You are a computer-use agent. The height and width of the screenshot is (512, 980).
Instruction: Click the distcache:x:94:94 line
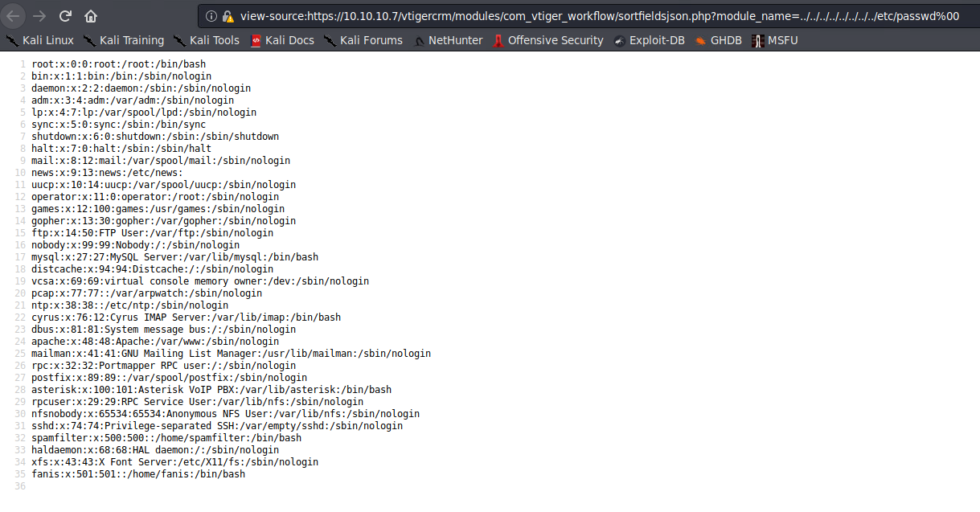click(152, 269)
